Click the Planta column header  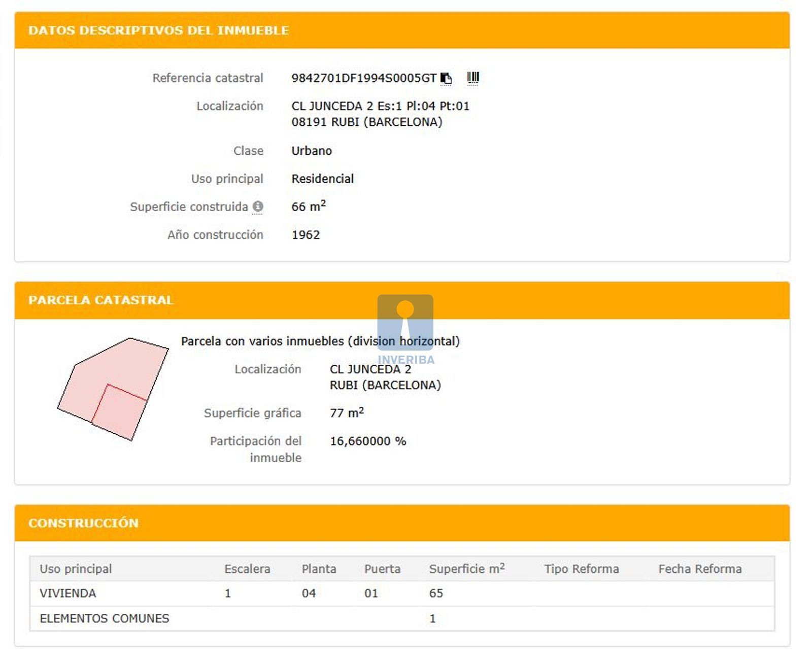pyautogui.click(x=319, y=569)
